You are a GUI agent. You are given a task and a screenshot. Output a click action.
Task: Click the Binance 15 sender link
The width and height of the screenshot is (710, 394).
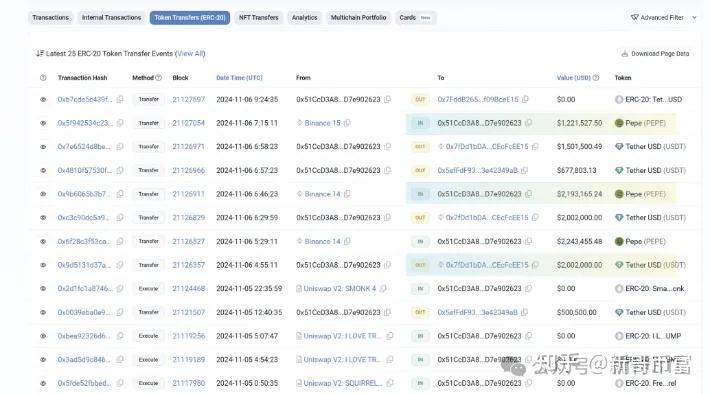click(x=322, y=123)
